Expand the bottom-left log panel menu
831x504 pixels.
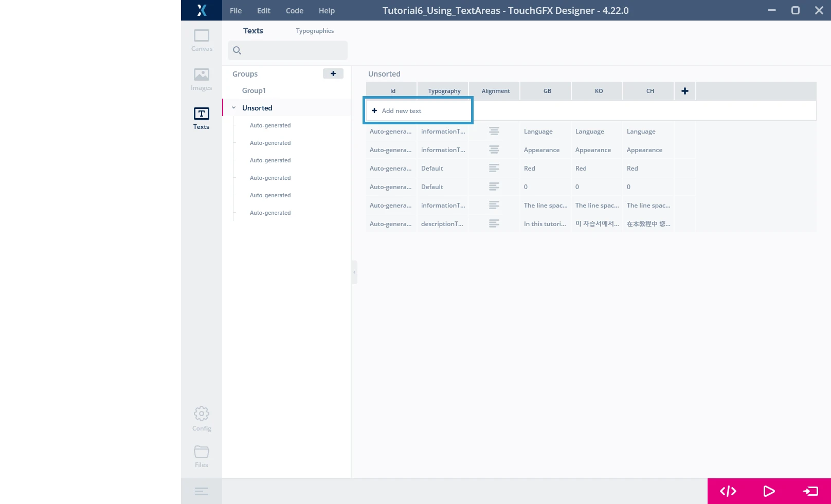pyautogui.click(x=202, y=492)
